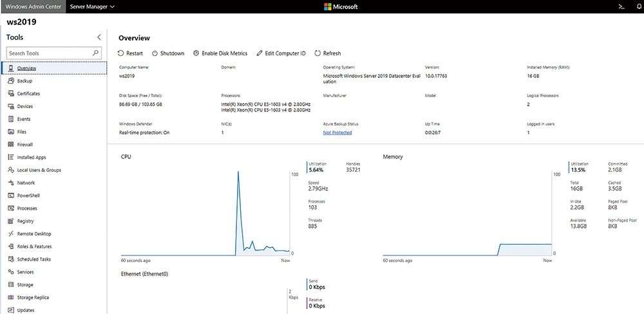This screenshot has height=314, width=644.
Task: Open the notifications bell icon
Action: 638,6
